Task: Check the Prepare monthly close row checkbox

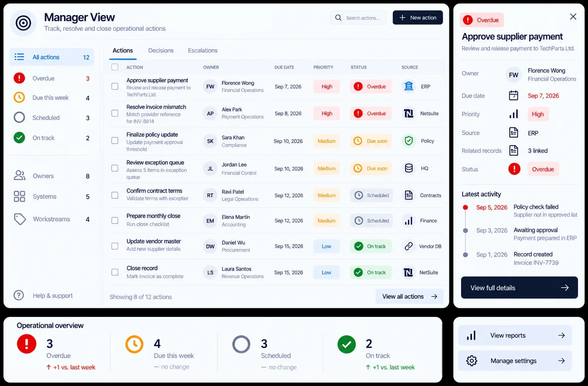Action: click(115, 220)
